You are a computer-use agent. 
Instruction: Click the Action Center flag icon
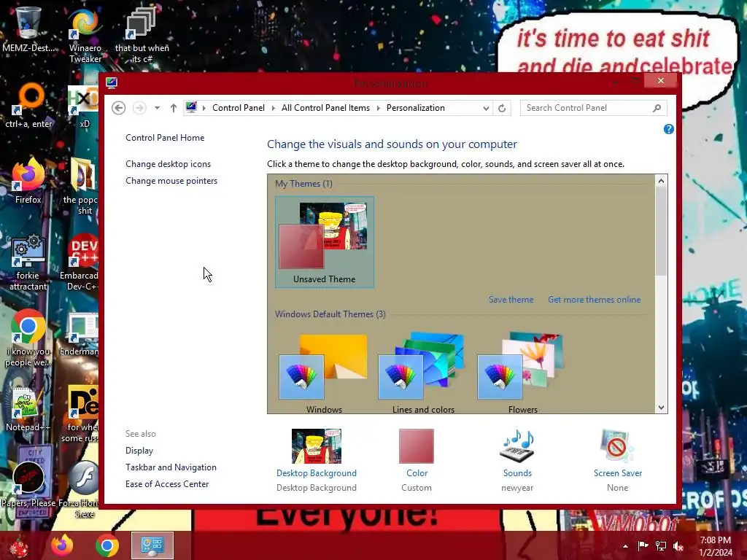coord(643,546)
